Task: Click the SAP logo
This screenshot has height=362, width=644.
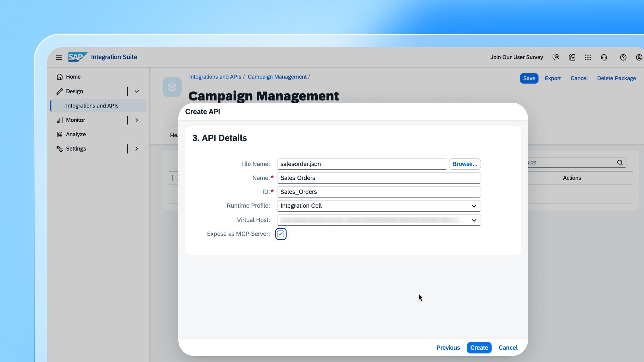Action: point(78,57)
